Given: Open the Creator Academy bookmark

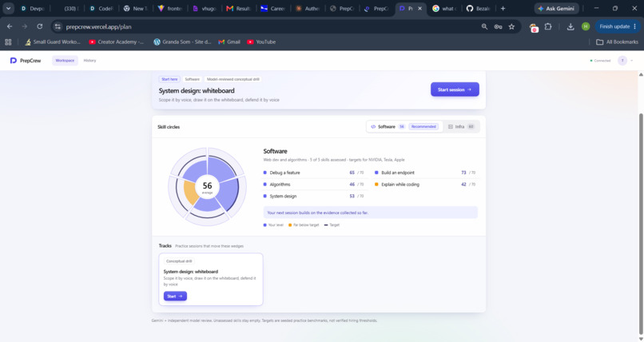Looking at the screenshot, I should pos(116,42).
